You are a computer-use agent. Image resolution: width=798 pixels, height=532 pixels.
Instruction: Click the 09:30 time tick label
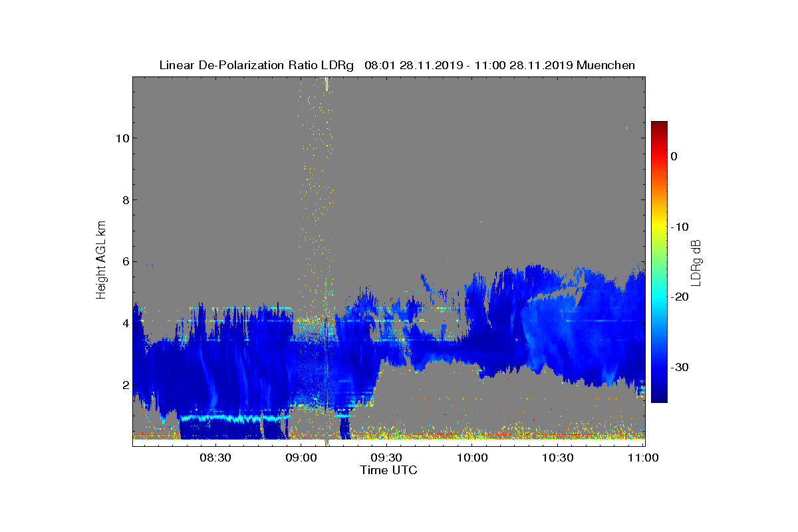[386, 458]
